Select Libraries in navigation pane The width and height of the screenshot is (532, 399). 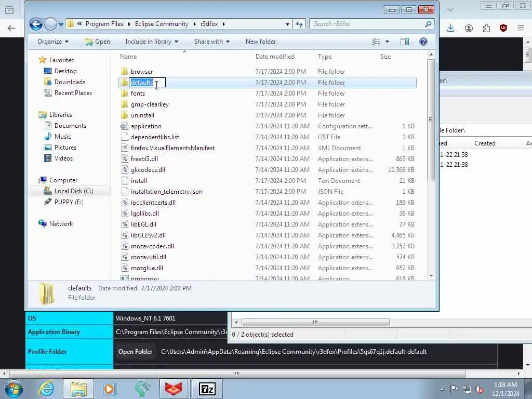tap(60, 115)
